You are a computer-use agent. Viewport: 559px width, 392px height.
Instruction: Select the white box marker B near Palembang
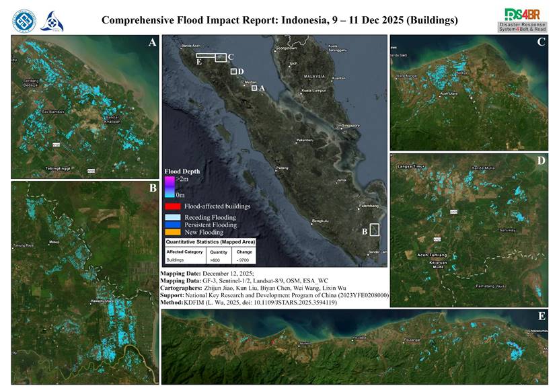tap(374, 229)
